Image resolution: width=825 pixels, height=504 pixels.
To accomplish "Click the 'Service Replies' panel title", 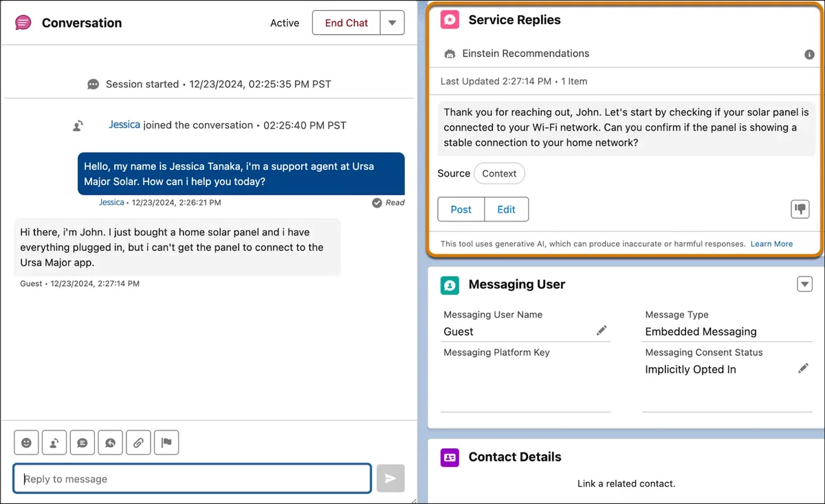I will click(514, 20).
